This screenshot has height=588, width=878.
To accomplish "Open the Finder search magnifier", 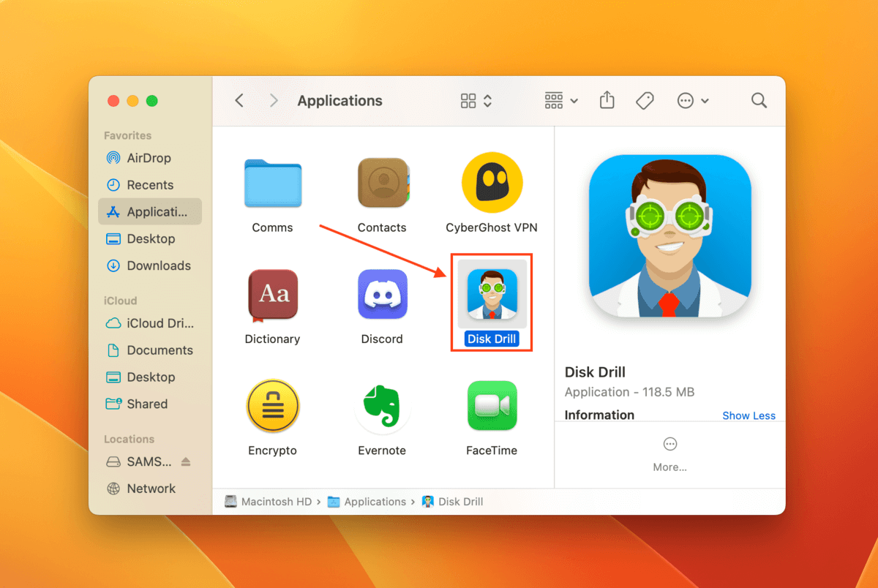I will tap(759, 101).
